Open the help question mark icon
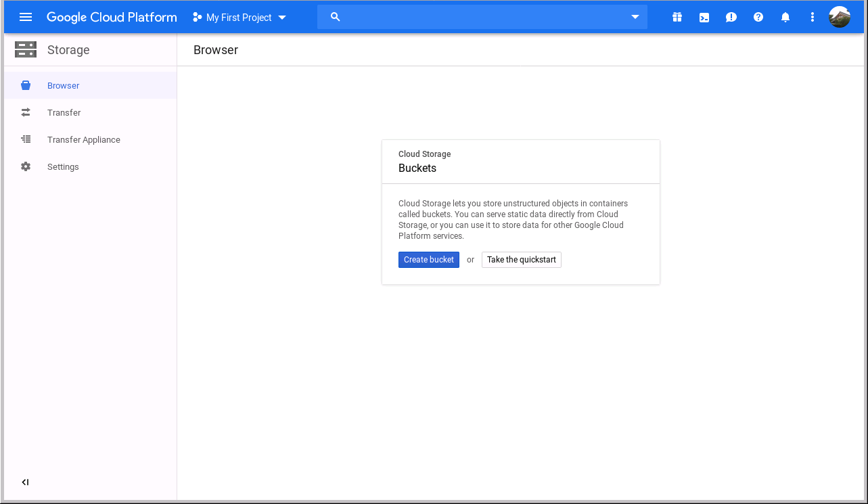Screen dimensions: 868x504 758,17
